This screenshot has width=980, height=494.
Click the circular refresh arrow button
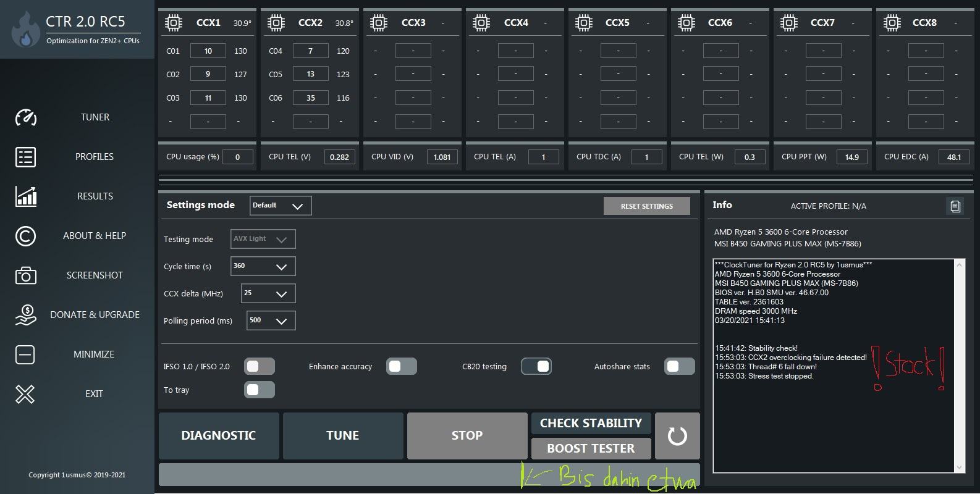coord(677,436)
